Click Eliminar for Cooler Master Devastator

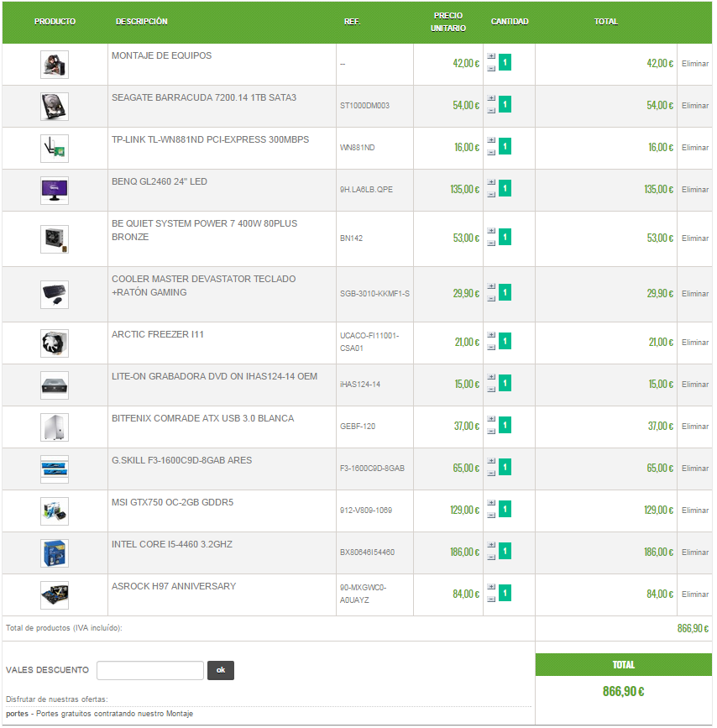694,294
